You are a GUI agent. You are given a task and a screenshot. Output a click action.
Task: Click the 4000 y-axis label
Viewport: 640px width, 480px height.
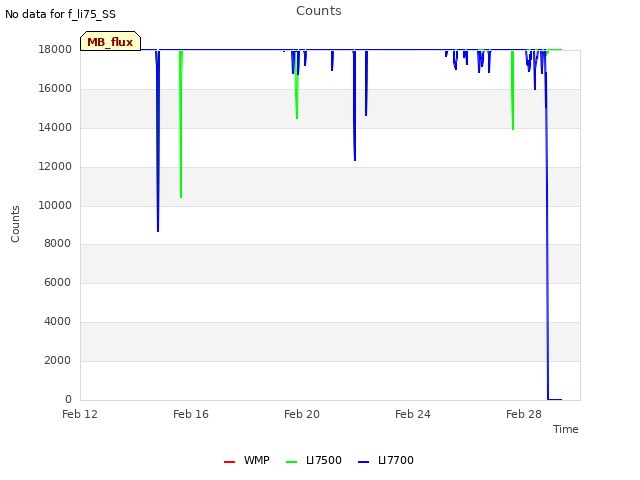click(58, 322)
